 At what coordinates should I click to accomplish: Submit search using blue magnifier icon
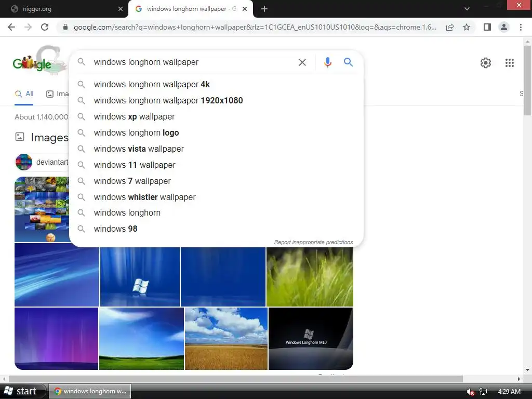coord(349,62)
